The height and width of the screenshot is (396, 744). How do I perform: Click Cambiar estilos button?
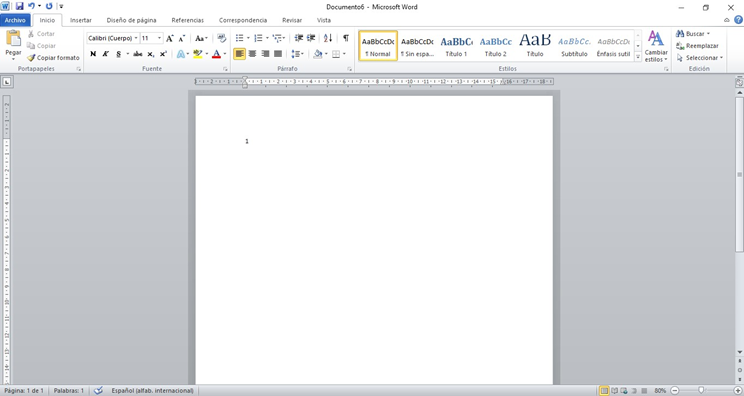656,46
